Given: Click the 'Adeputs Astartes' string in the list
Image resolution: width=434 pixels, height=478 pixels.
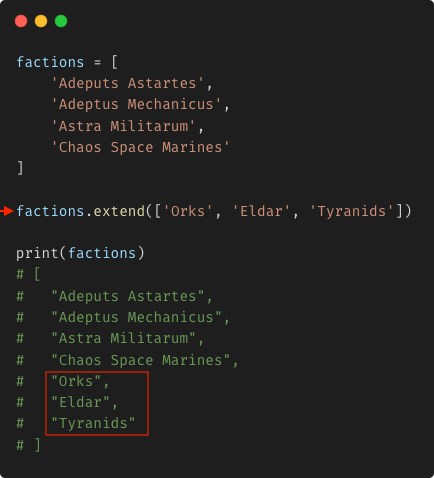Looking at the screenshot, I should [128, 83].
